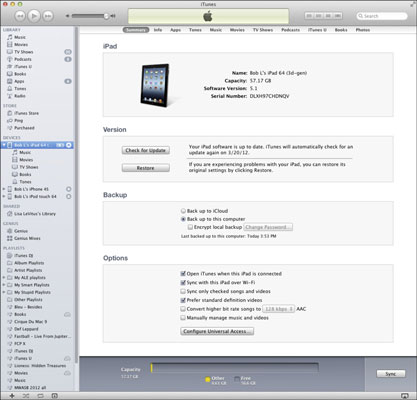Expand Bob L's iPod touch 64 device
Screen dimensions: 417x400
[4, 196]
